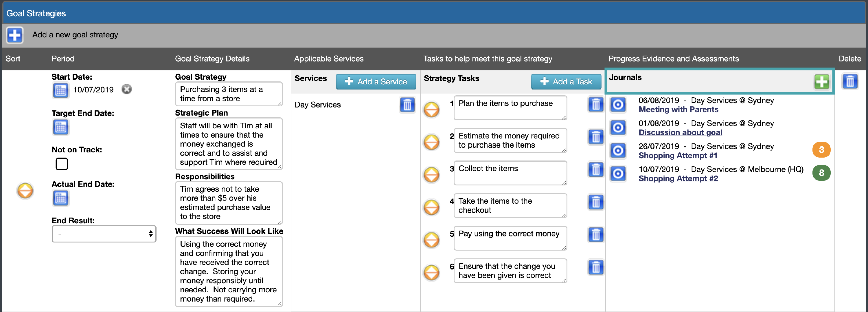The height and width of the screenshot is (312, 868).
Task: Open the Discussion about goal journal link
Action: (680, 133)
